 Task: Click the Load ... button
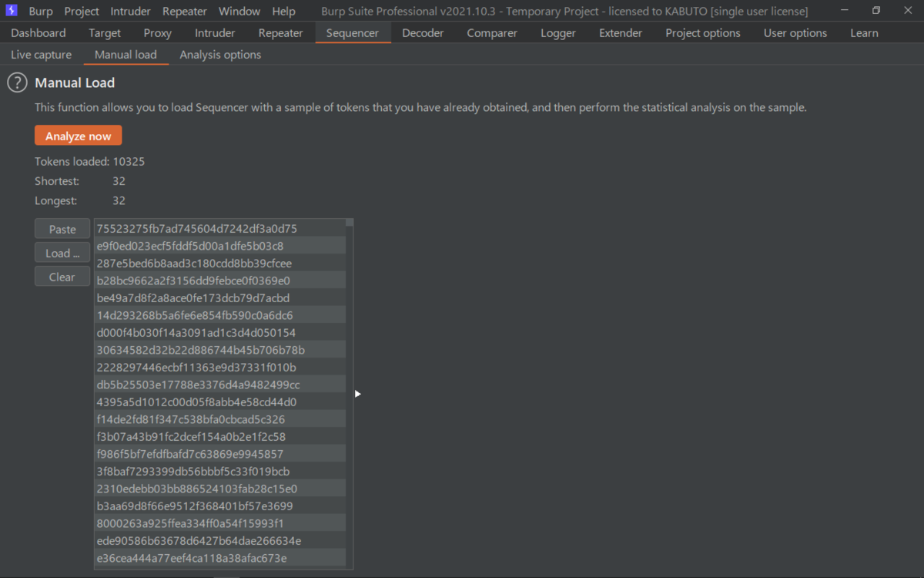pos(62,253)
